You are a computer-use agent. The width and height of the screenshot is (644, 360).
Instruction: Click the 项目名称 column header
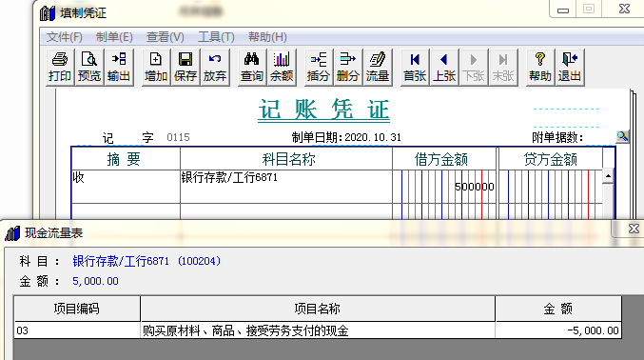(318, 309)
